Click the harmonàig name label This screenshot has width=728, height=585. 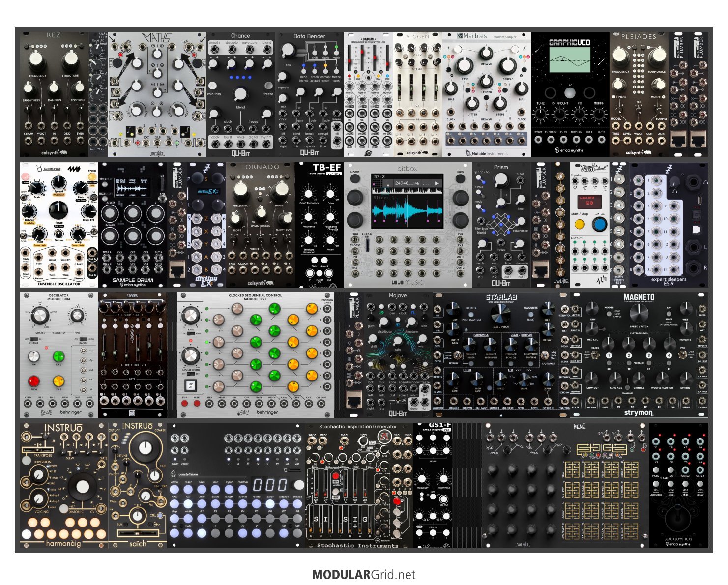coord(63,543)
